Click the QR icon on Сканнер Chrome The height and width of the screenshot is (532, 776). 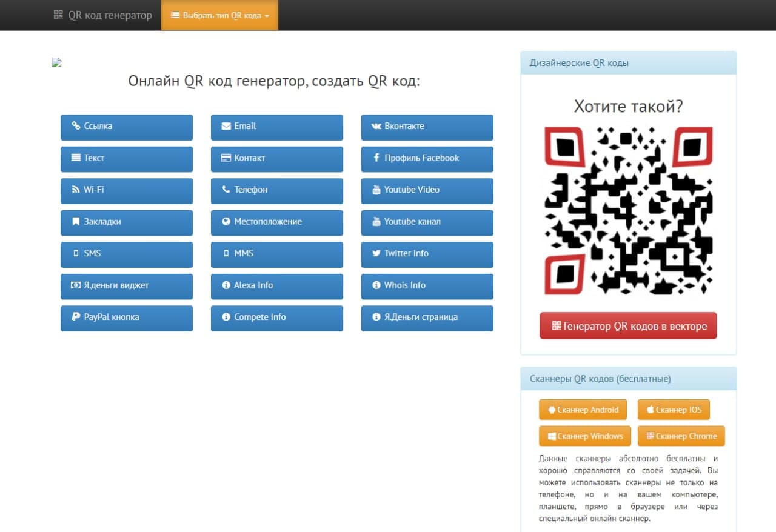pyautogui.click(x=651, y=436)
